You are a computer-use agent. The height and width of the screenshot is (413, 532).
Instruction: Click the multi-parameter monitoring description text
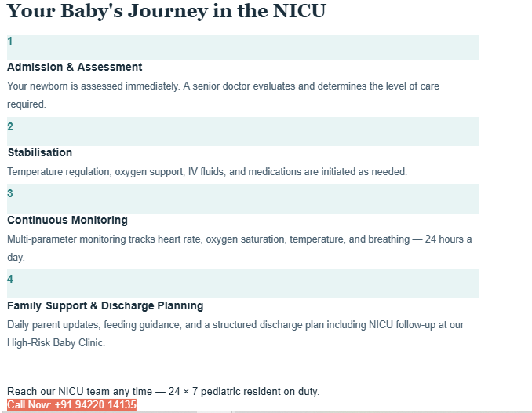239,248
